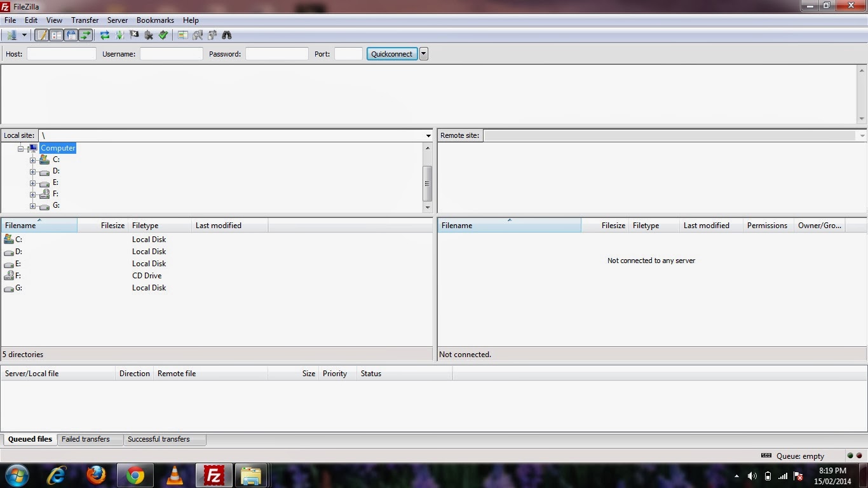868x488 pixels.
Task: Click the queue size indicator icon in status bar
Action: pos(766,456)
